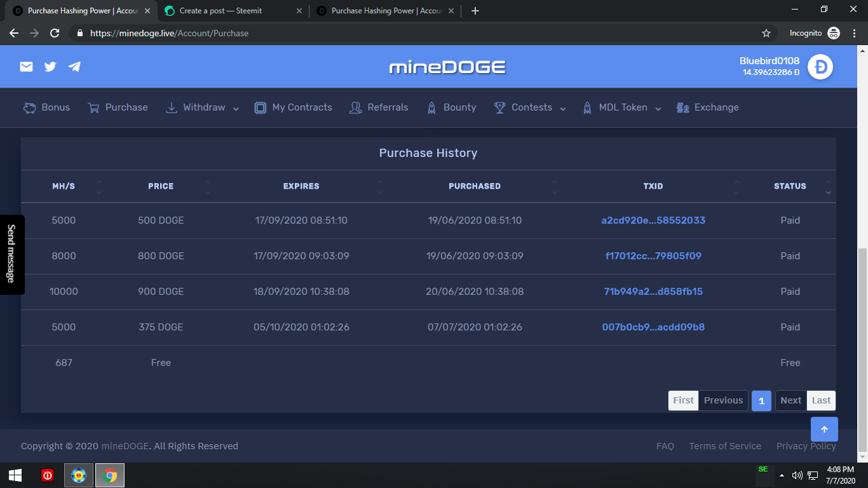Expand the Contests dropdown menu
Screen dimensions: 868x488
tap(530, 107)
